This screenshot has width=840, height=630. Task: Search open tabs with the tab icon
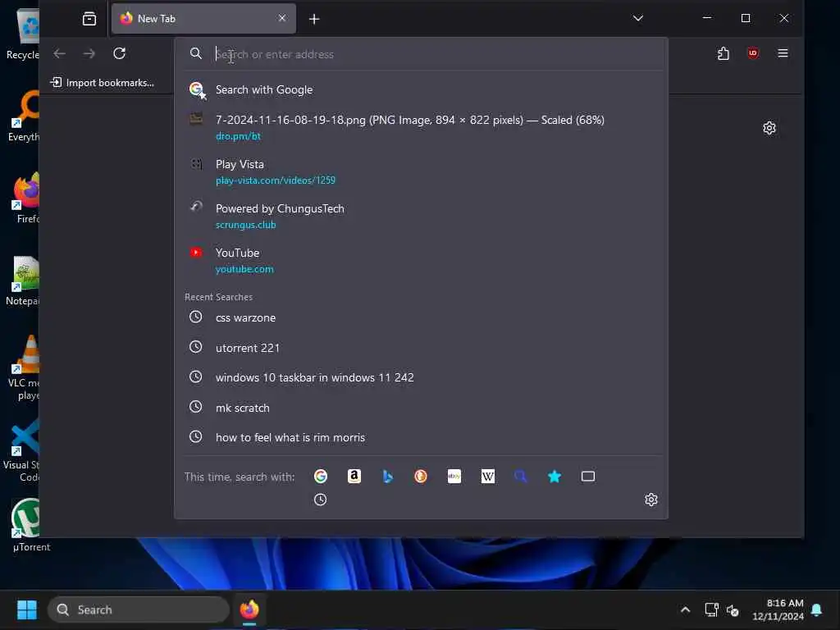[x=587, y=477]
